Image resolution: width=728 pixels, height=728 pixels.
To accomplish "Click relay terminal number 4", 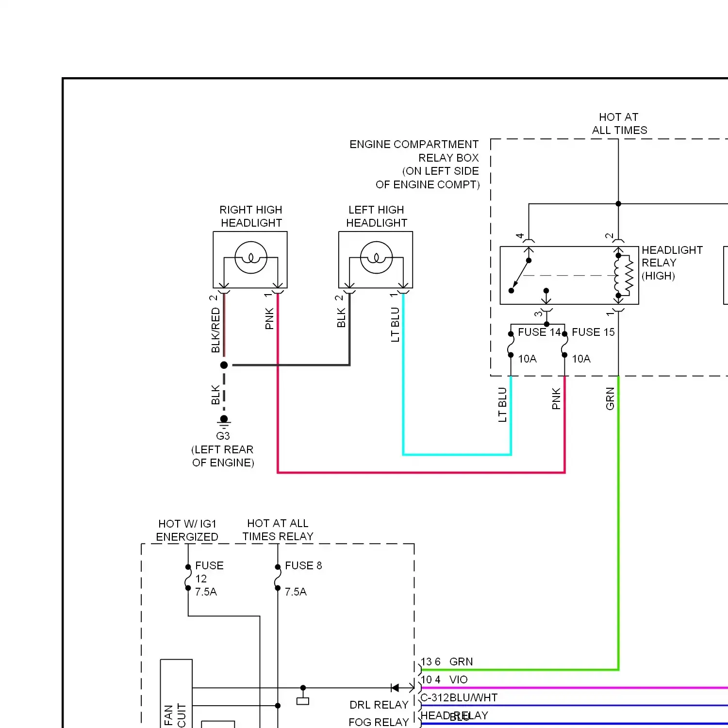I will [x=520, y=236].
